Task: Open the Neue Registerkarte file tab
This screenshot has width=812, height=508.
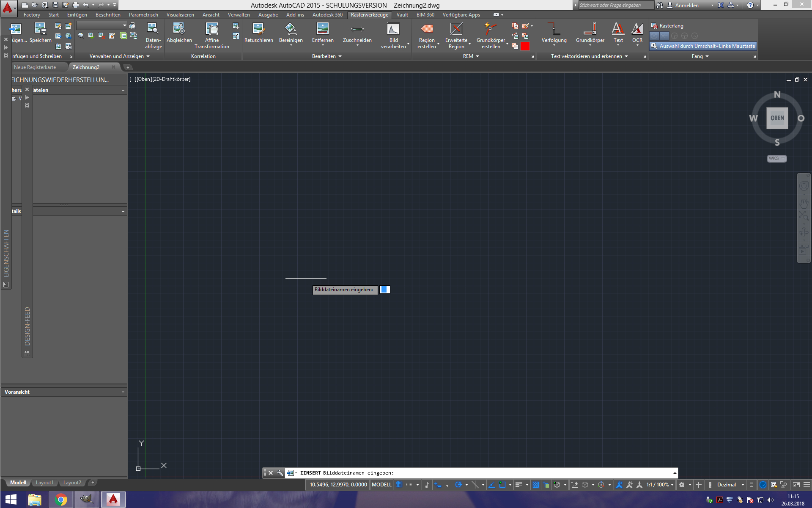Action: pos(35,67)
